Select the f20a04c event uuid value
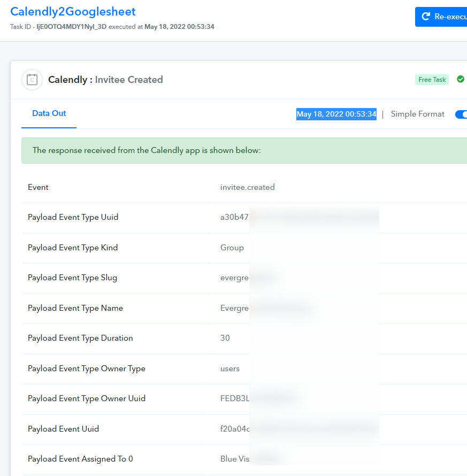The height and width of the screenshot is (476, 467). click(235, 429)
